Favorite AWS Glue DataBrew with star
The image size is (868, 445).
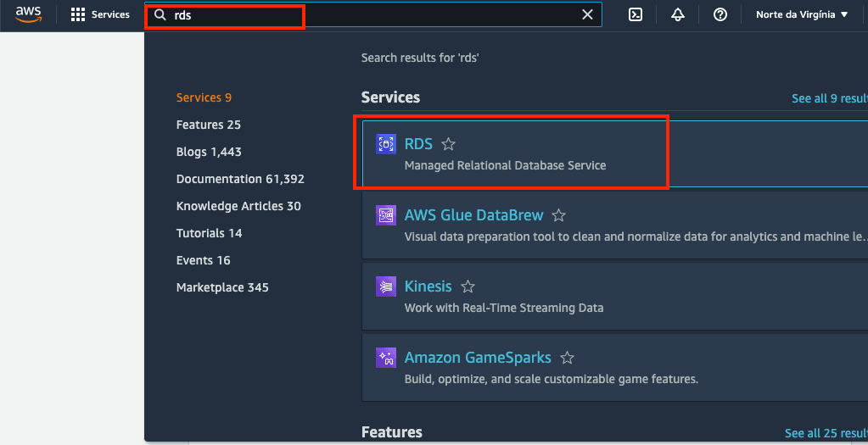click(x=558, y=215)
